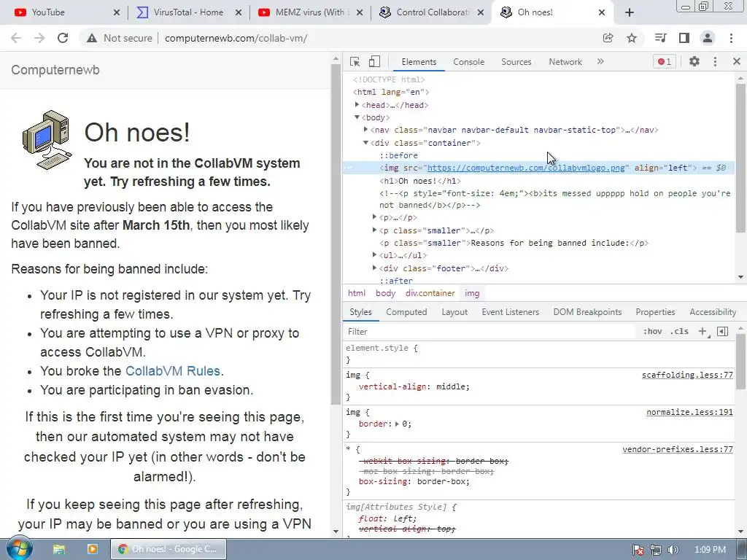Expand the head element node
The image size is (747, 560).
(x=357, y=105)
